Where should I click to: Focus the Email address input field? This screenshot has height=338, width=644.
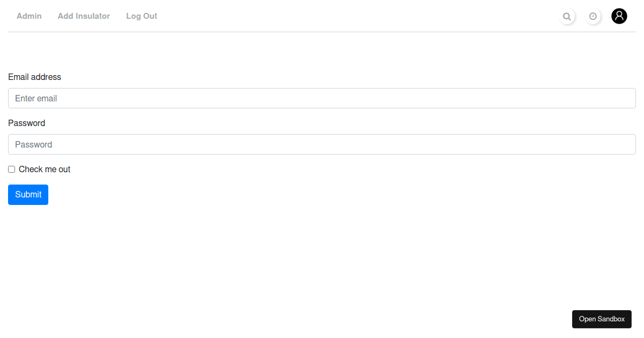[x=322, y=98]
